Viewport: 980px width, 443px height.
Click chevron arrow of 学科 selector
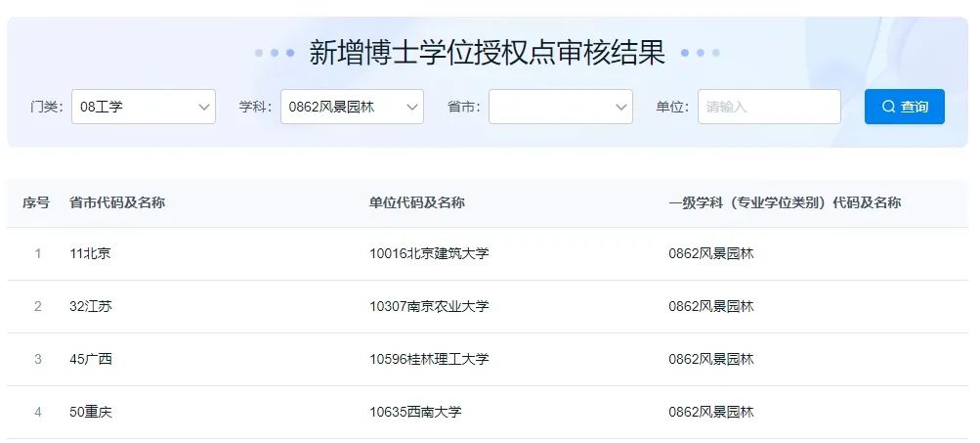[412, 107]
